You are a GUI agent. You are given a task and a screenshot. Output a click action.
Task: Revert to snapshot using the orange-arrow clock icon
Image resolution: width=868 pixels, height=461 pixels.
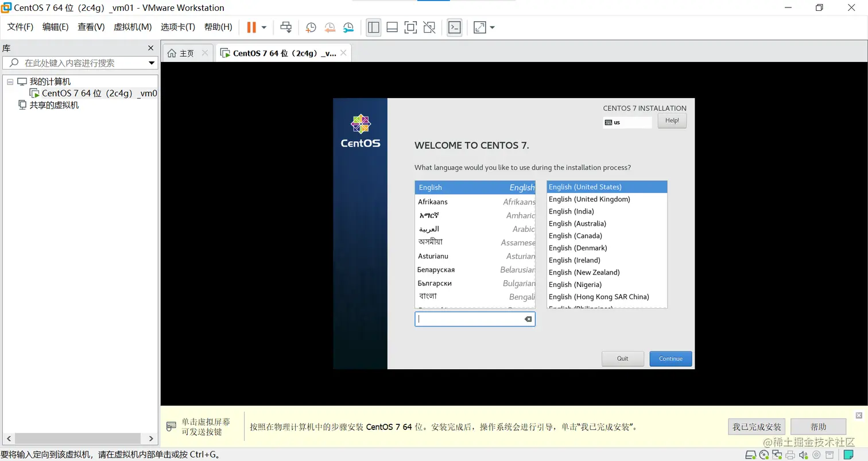tap(330, 27)
